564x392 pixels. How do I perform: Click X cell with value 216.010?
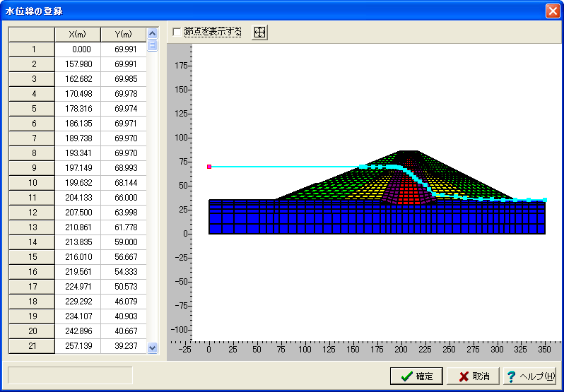(78, 257)
